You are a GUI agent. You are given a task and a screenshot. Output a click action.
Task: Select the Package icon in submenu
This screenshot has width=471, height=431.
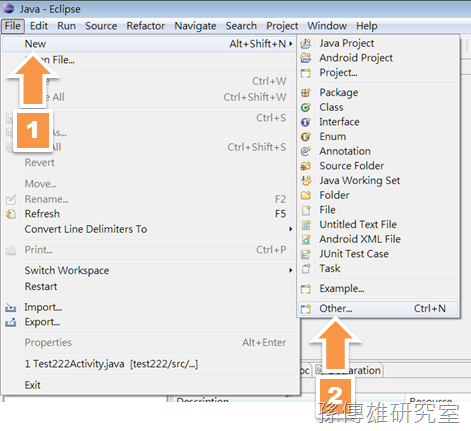click(x=306, y=93)
